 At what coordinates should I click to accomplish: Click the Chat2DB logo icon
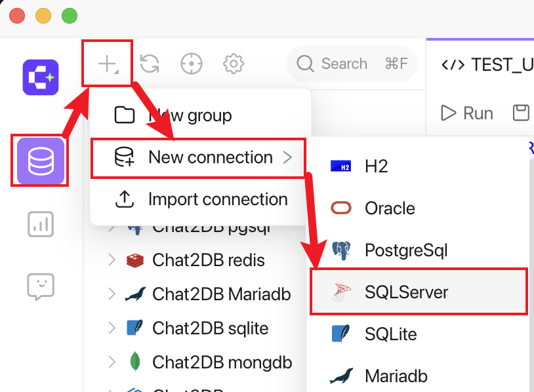40,77
